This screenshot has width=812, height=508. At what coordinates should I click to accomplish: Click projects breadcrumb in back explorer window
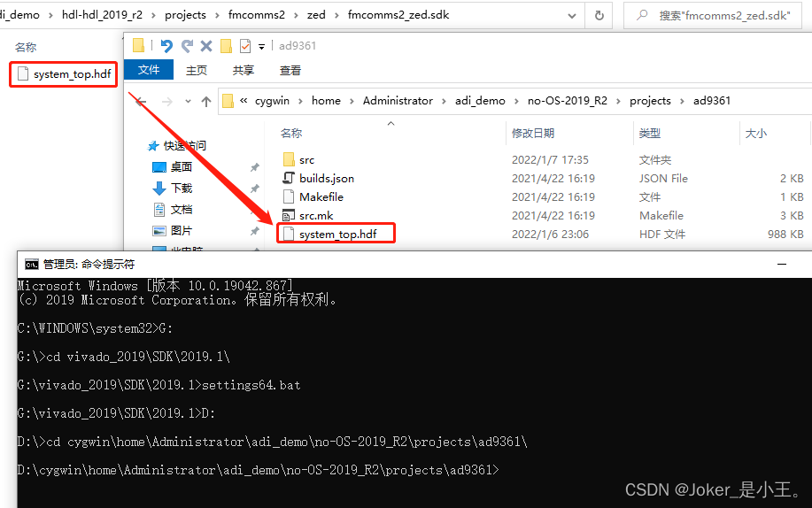[185, 15]
